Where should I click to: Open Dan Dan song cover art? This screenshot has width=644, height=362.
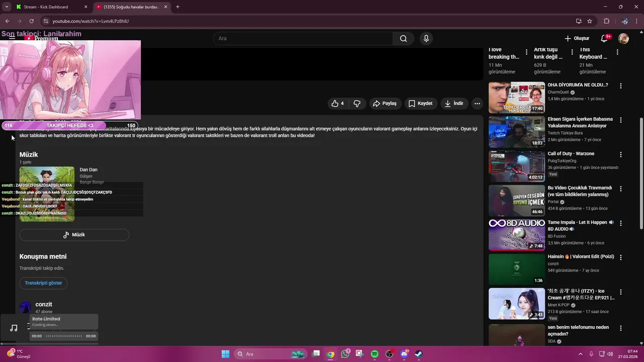coord(47,194)
